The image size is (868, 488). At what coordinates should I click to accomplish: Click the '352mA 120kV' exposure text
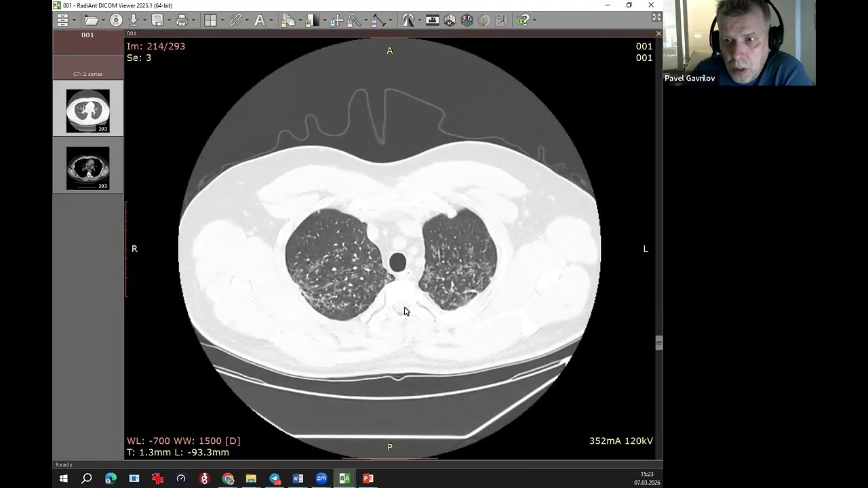(x=621, y=441)
